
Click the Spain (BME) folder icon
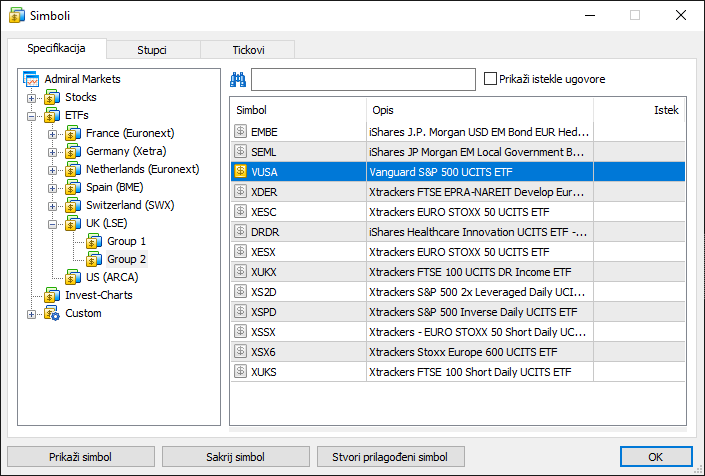(73, 187)
